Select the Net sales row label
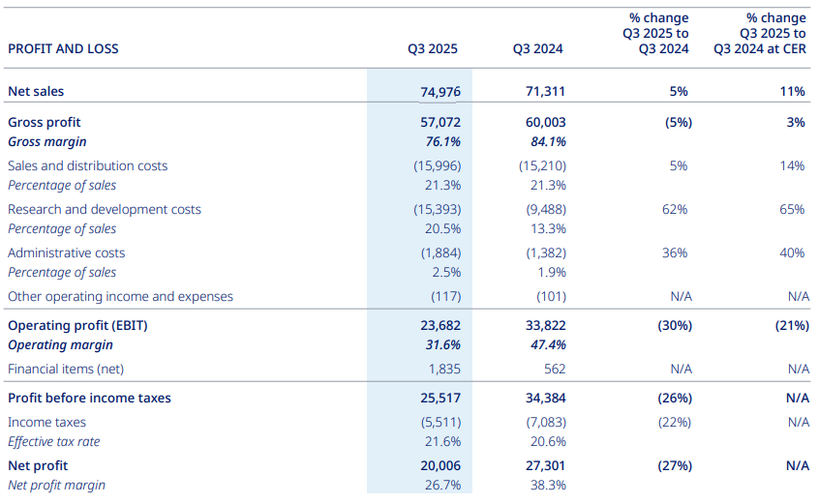 click(36, 91)
